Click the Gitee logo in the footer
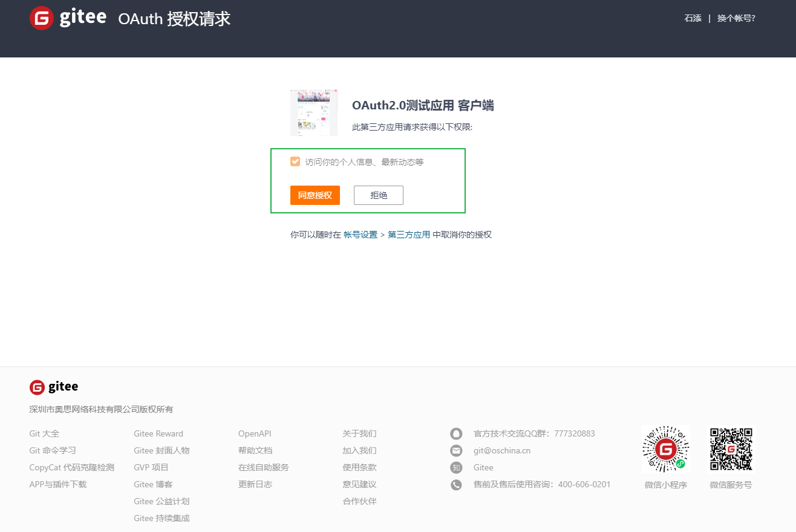 (53, 386)
